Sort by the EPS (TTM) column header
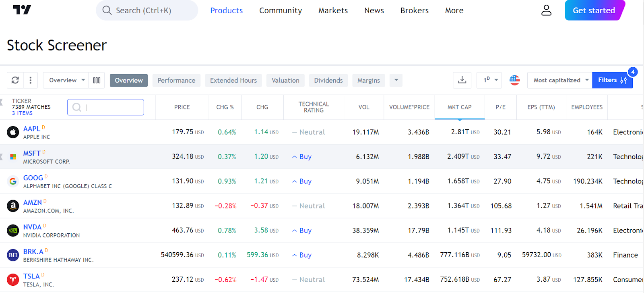 tap(541, 107)
